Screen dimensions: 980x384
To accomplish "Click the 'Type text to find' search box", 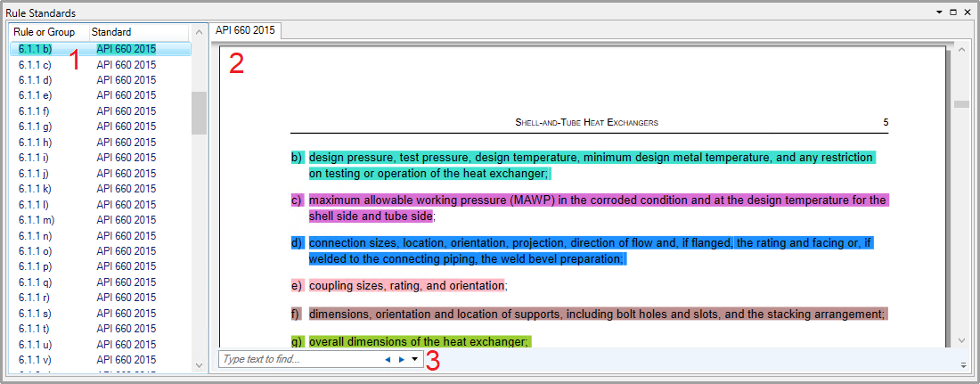I will tap(298, 360).
